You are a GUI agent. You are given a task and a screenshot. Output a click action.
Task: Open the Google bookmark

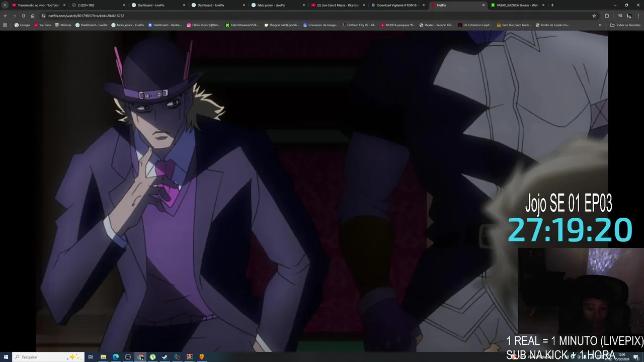coord(23,25)
